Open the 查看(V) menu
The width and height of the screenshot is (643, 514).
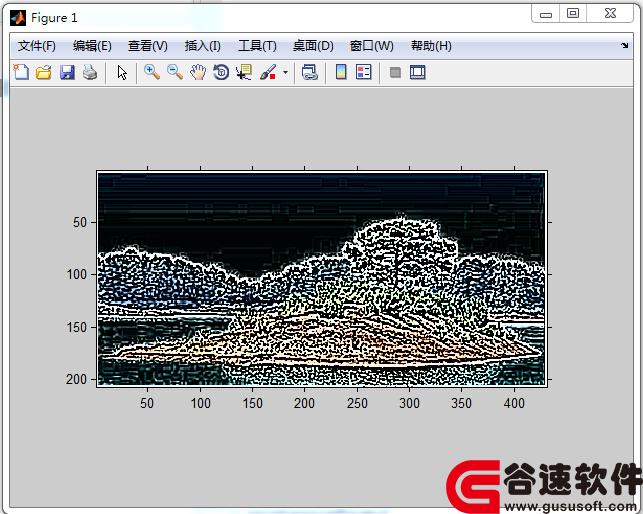tap(148, 46)
